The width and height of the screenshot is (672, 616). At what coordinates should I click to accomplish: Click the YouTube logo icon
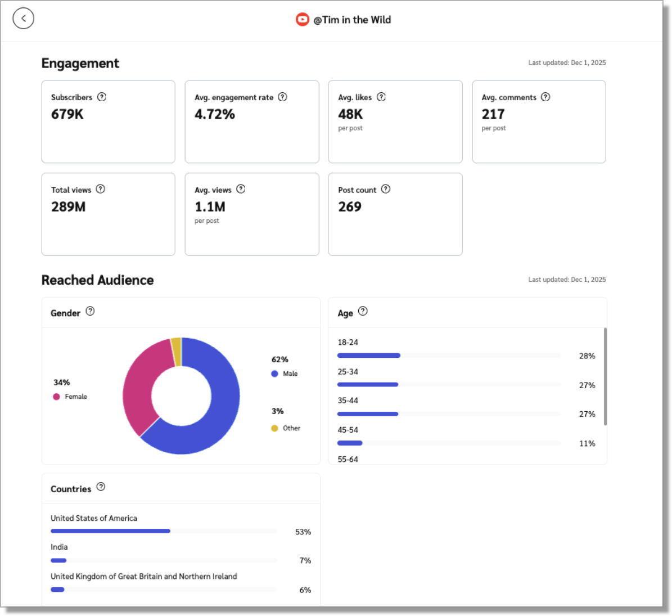click(302, 19)
